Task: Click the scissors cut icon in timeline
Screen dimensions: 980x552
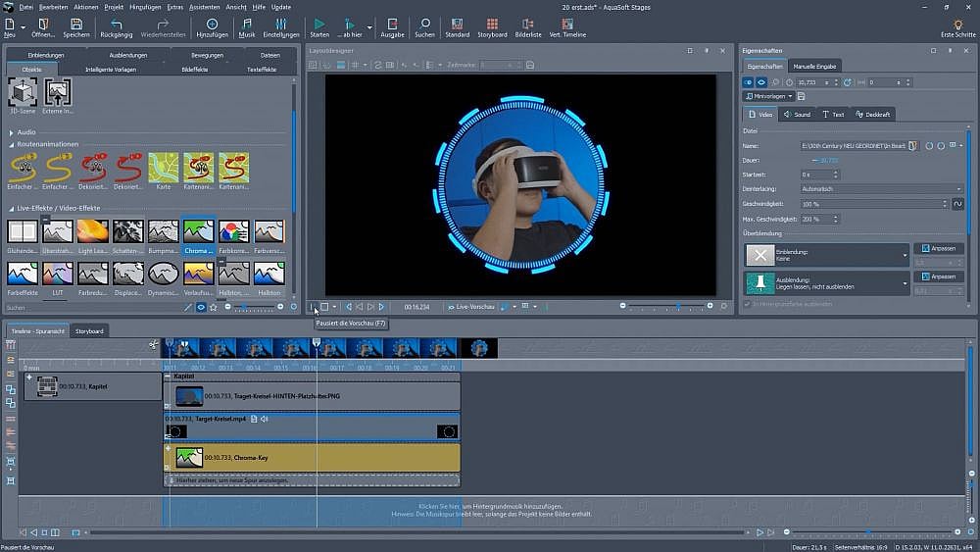Action: pyautogui.click(x=154, y=345)
